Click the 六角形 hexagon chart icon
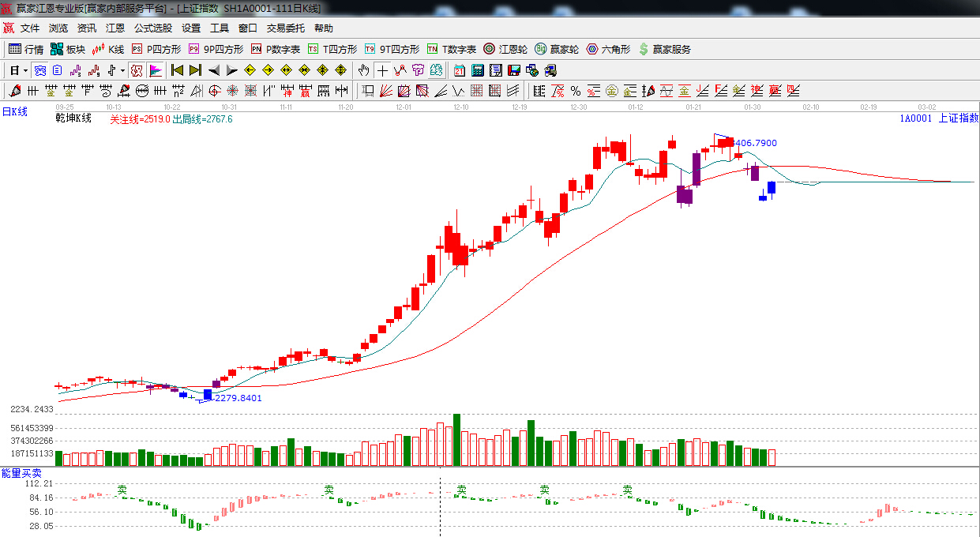 608,49
